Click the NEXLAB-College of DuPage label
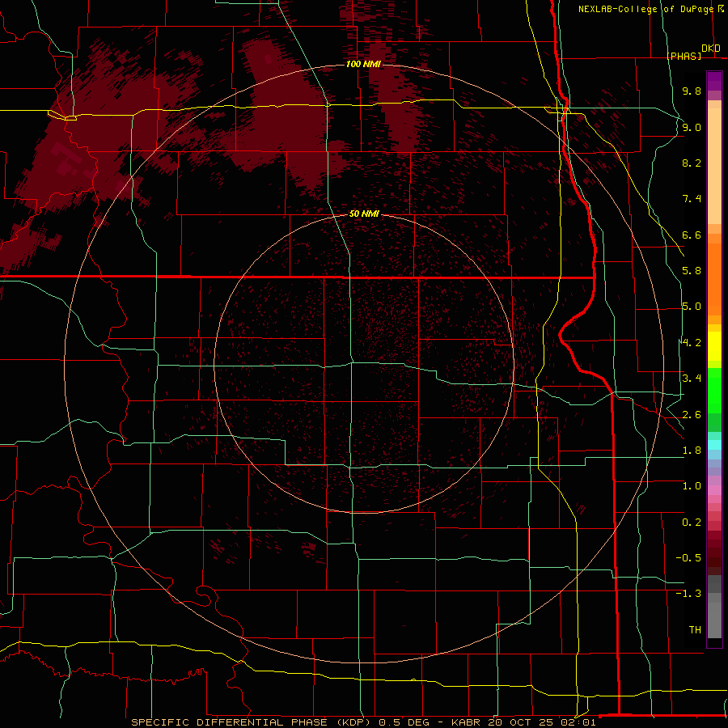The height and width of the screenshot is (728, 728). tap(645, 9)
